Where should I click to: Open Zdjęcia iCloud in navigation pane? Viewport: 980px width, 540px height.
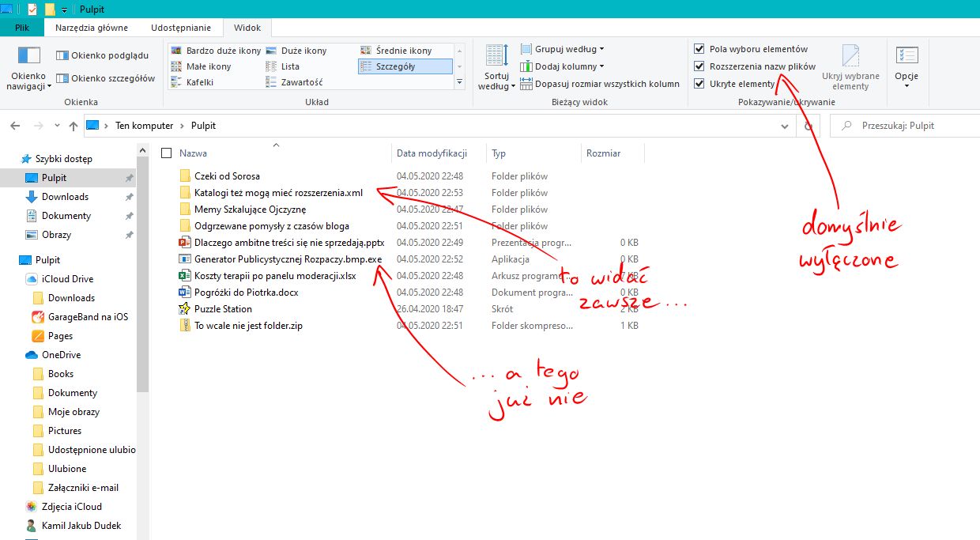[72, 507]
